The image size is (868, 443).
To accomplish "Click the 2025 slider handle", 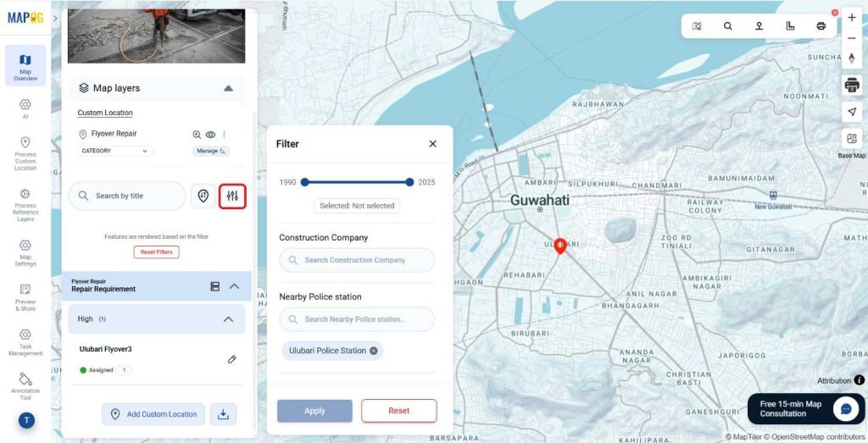I will pyautogui.click(x=409, y=182).
